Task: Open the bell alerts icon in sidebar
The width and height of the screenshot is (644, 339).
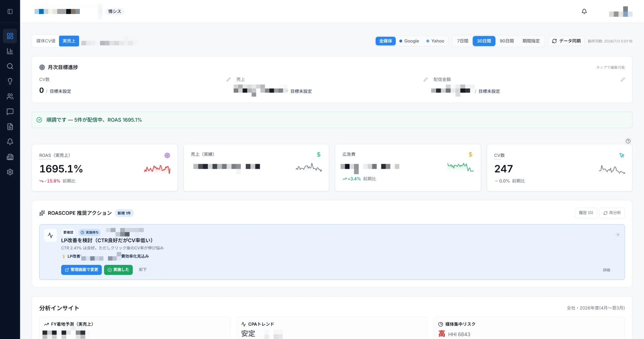Action: point(10,142)
